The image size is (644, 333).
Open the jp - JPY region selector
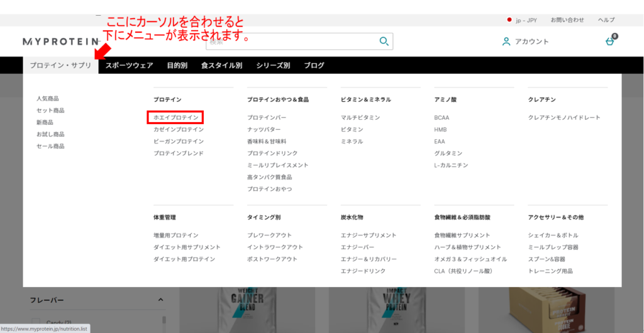pos(522,20)
